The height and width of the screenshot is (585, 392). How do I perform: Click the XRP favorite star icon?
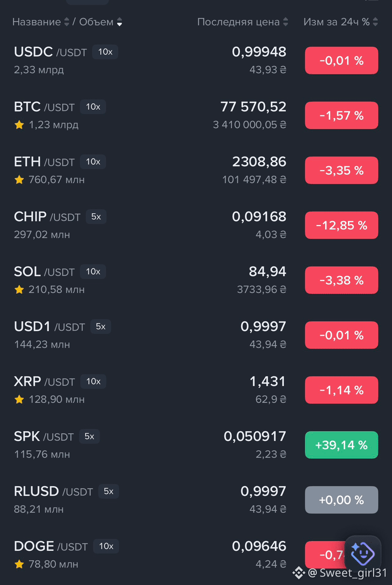tap(19, 399)
